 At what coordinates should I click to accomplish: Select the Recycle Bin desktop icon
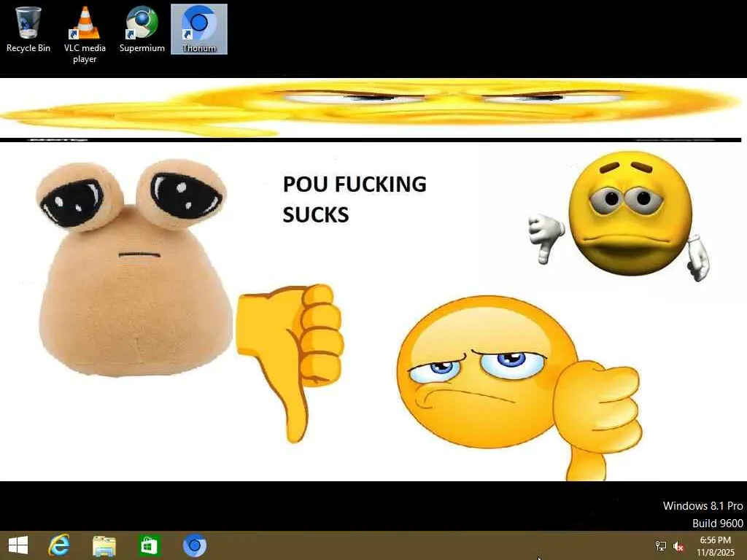tap(28, 29)
